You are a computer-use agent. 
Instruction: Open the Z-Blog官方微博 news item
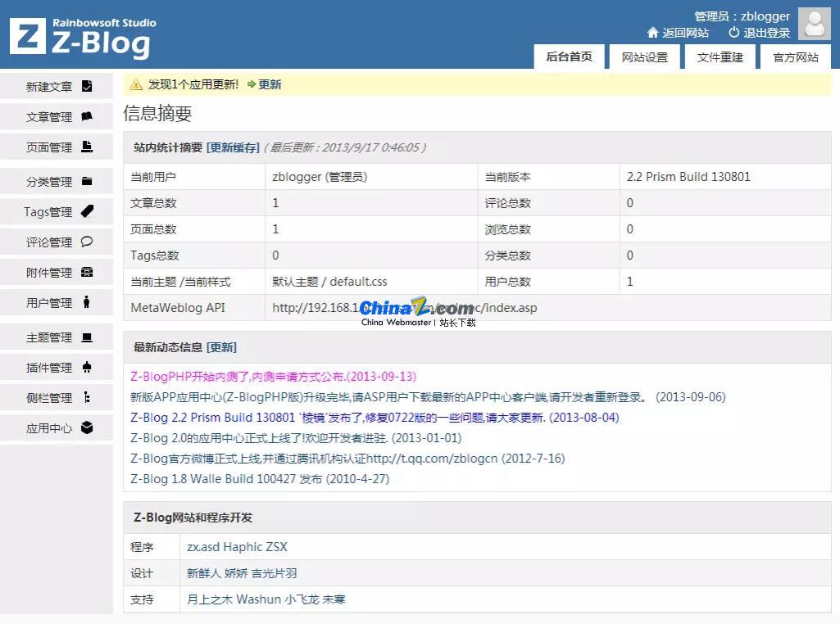click(x=347, y=459)
